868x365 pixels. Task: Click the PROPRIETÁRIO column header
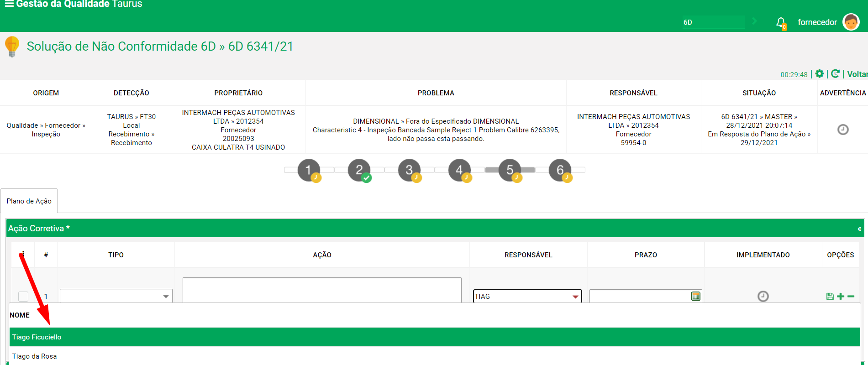coord(238,93)
